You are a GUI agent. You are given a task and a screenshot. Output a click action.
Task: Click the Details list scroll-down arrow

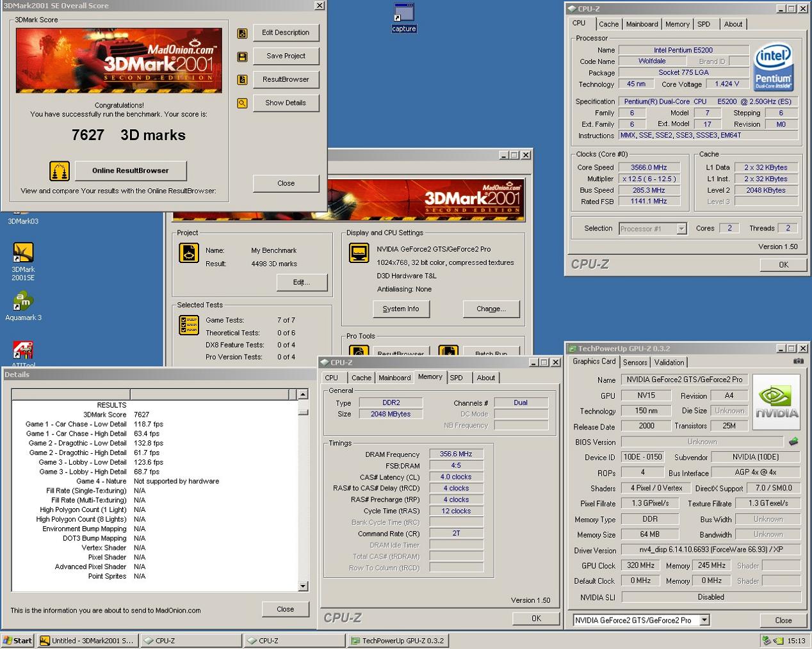point(303,586)
